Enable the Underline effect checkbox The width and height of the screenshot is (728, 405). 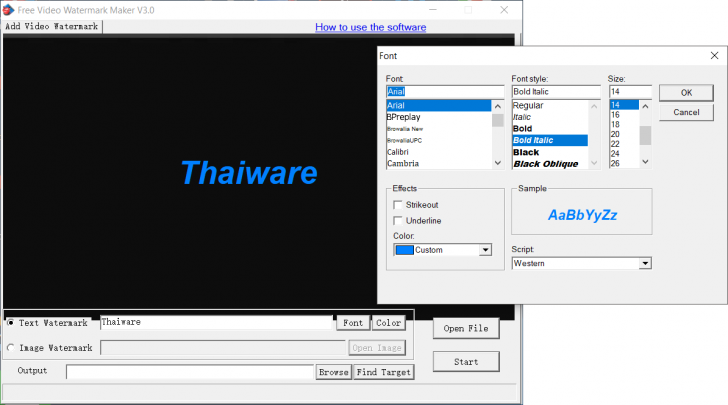[x=397, y=221]
